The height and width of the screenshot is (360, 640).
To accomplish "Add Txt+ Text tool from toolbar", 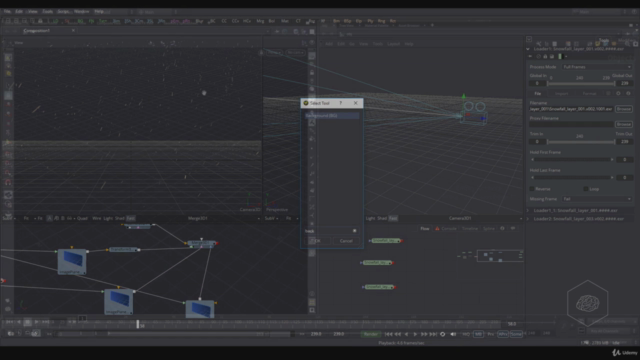I will (103, 21).
